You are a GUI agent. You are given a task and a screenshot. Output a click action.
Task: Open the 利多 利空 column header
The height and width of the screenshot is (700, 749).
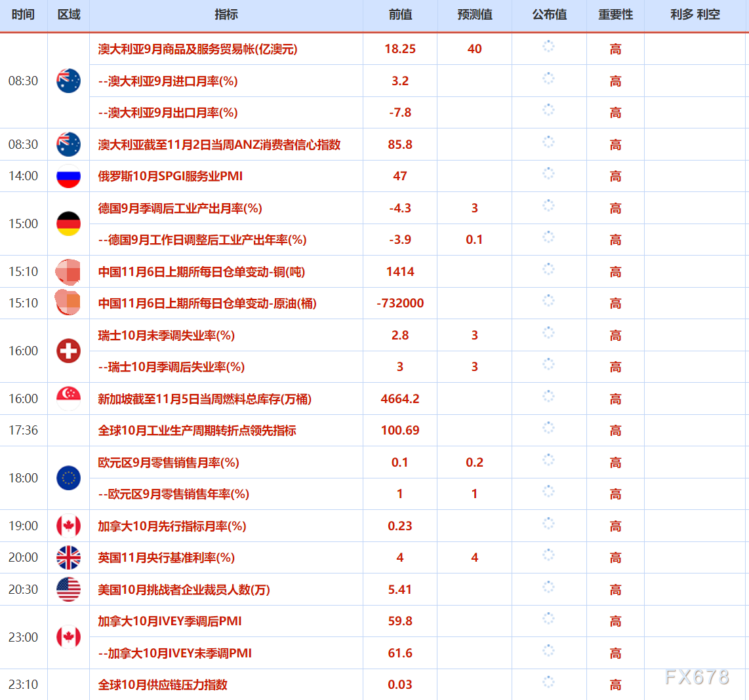coord(695,14)
